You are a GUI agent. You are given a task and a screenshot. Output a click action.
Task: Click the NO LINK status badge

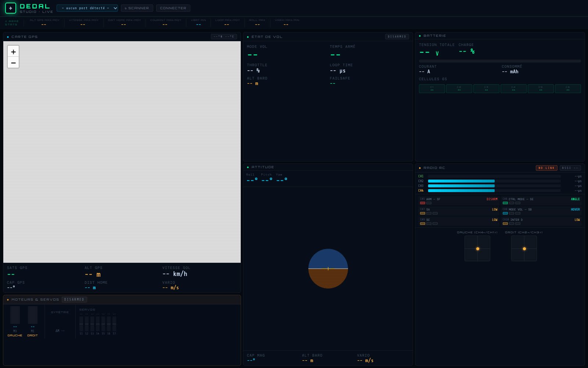(546, 168)
